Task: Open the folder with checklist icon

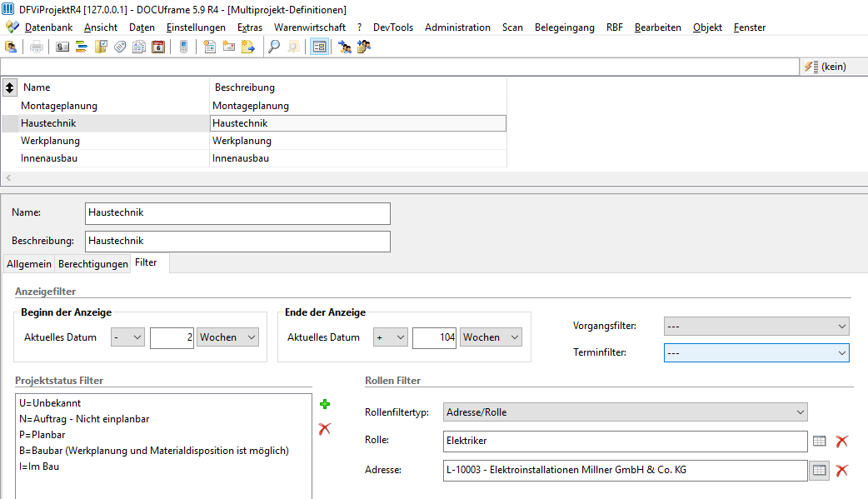Action: coord(101,47)
